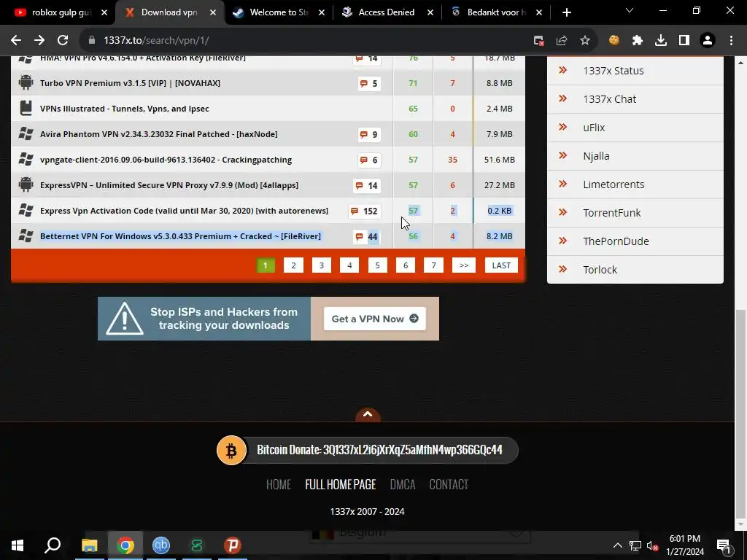Open 152 comments on Express Vpn Activation
The height and width of the screenshot is (560, 747).
365,211
